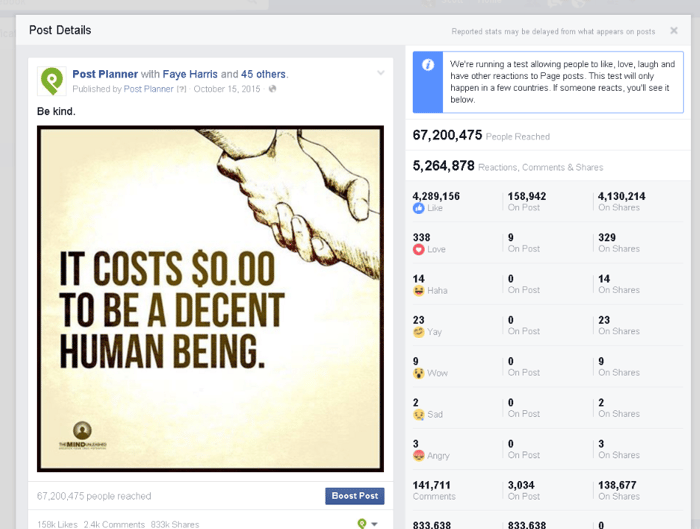
Task: Close the Post Details dialog
Action: tap(674, 31)
